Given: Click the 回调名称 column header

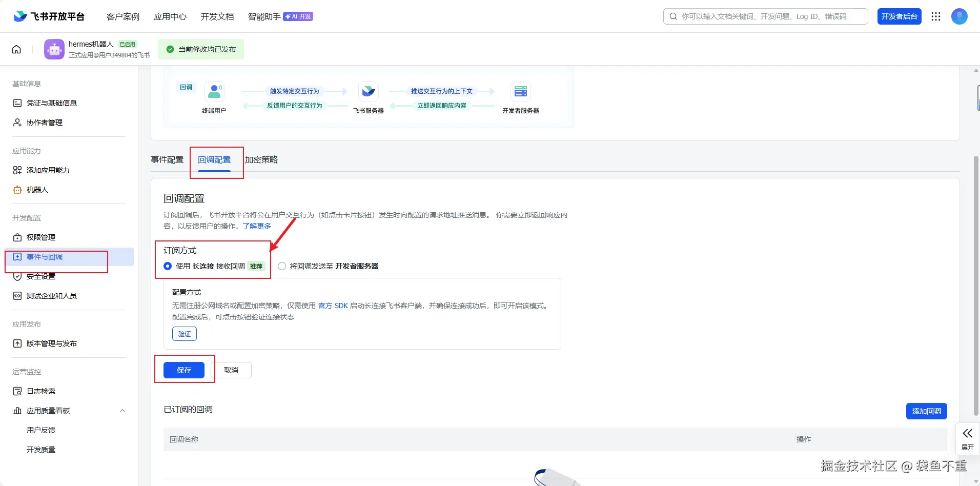Looking at the screenshot, I should (184, 439).
